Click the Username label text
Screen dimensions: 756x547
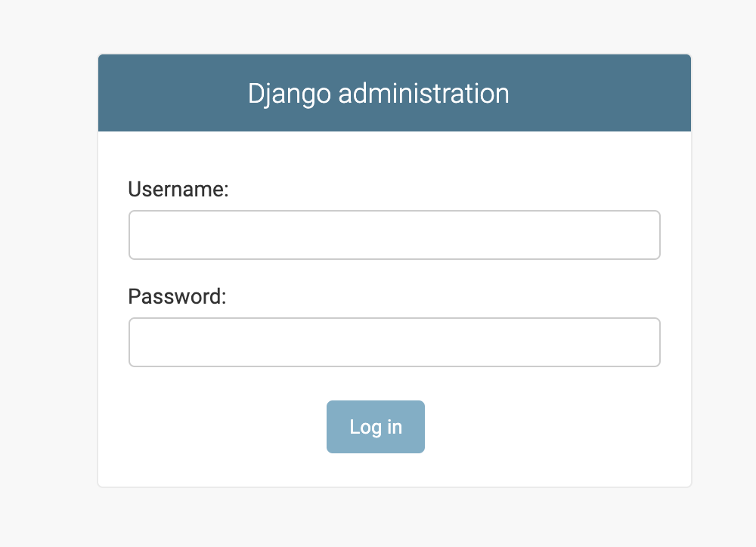[178, 189]
